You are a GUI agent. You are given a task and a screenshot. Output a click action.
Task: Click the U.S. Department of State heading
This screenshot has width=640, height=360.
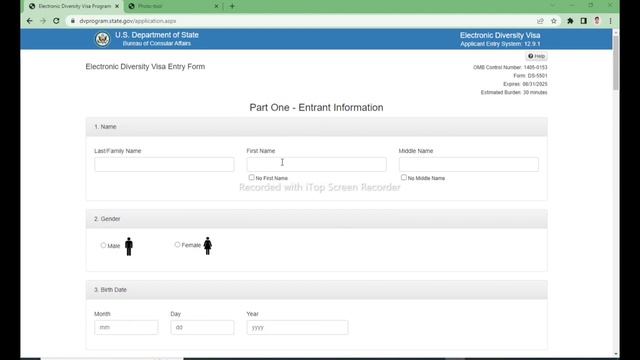click(157, 35)
